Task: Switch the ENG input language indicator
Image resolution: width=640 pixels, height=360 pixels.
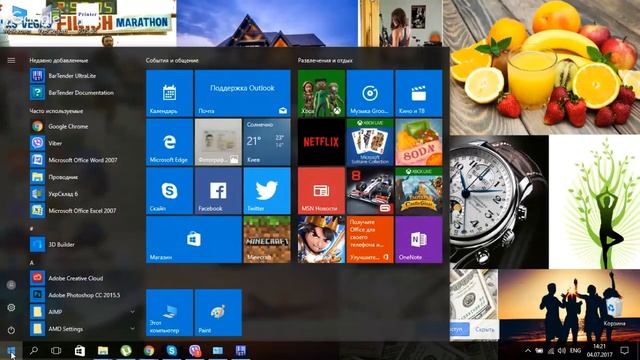Action: pyautogui.click(x=576, y=351)
